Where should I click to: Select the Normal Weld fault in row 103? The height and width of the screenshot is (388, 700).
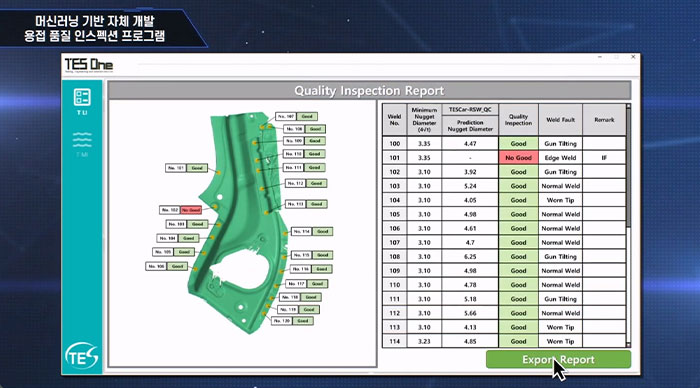click(560, 186)
